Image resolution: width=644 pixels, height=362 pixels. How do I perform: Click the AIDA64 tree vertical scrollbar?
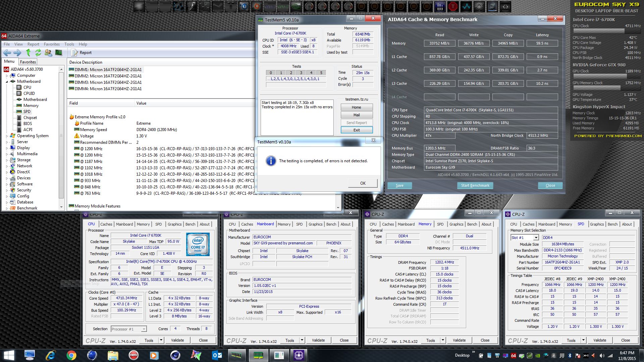(61, 135)
